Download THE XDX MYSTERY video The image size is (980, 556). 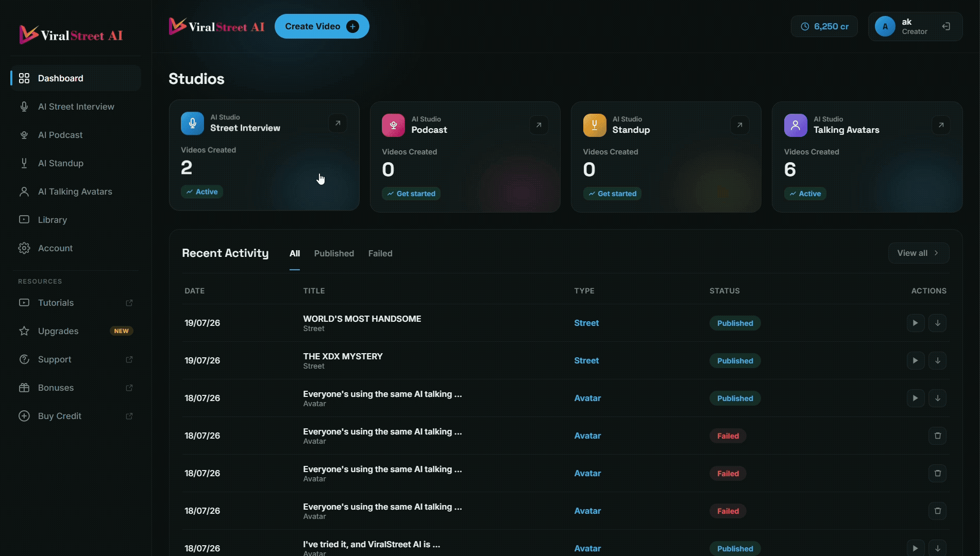tap(938, 360)
